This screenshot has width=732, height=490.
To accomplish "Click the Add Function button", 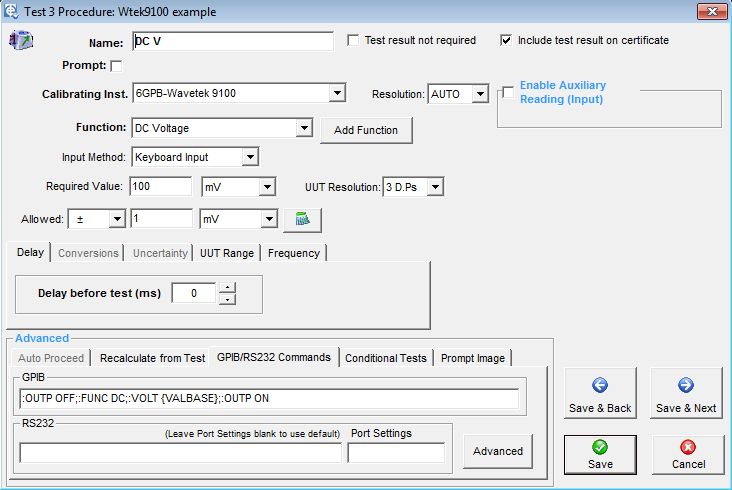I will pyautogui.click(x=366, y=130).
